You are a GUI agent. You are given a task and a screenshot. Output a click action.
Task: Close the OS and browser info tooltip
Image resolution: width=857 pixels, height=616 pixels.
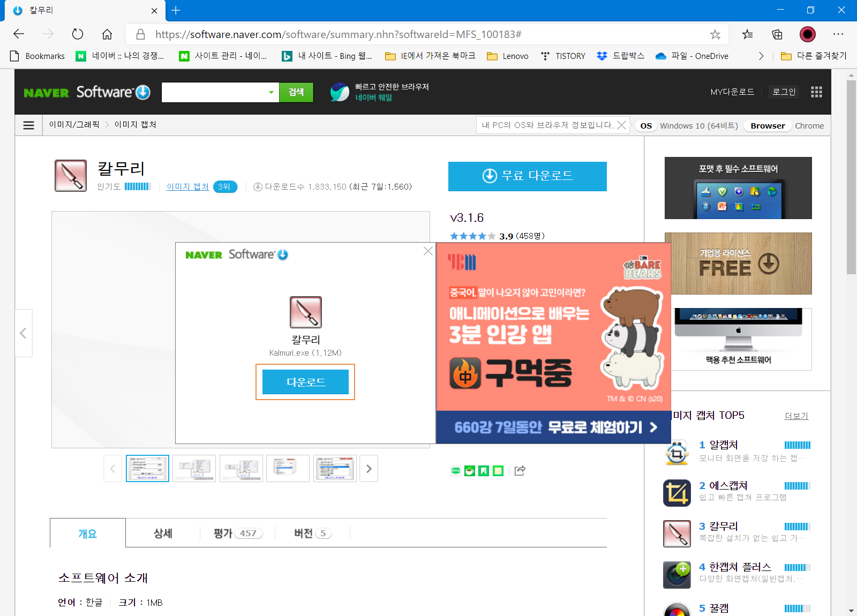[621, 125]
